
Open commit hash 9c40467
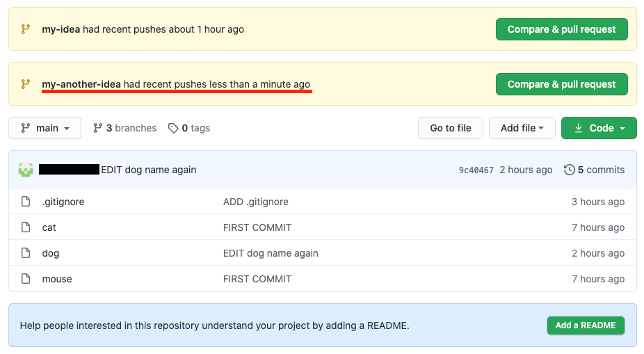pyautogui.click(x=476, y=170)
